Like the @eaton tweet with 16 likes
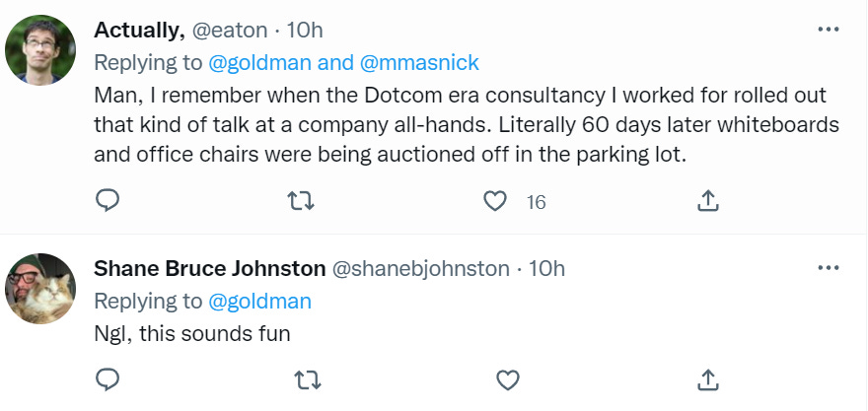Viewport: 868px width, 411px height. point(495,201)
